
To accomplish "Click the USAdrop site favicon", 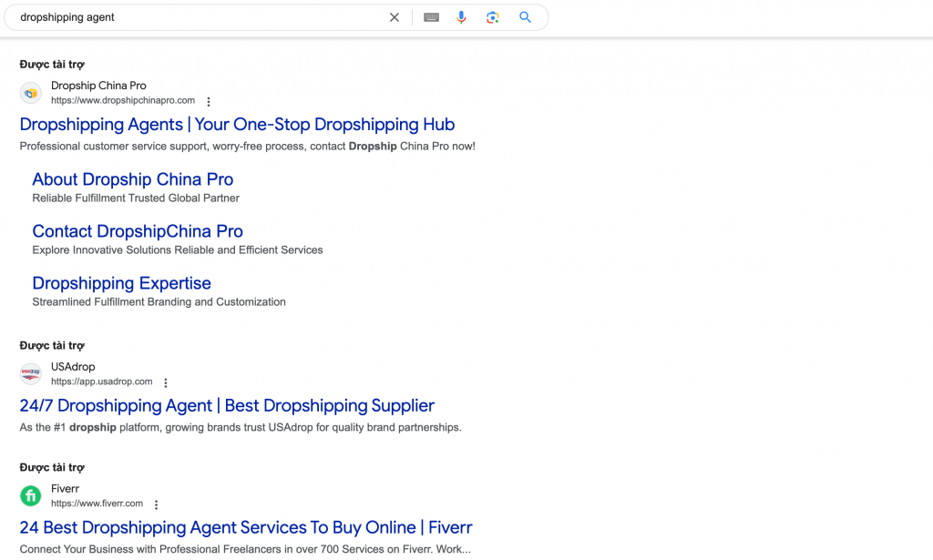I will pyautogui.click(x=30, y=373).
